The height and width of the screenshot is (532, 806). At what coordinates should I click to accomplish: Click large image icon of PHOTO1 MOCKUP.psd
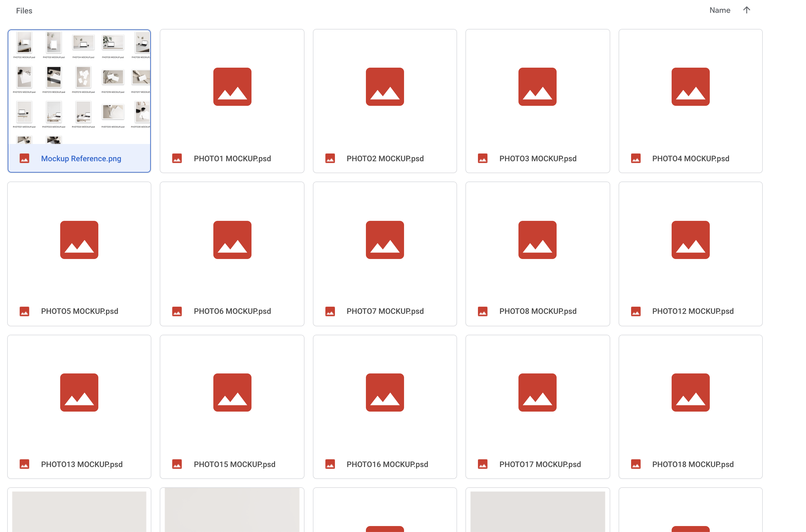[x=232, y=87]
